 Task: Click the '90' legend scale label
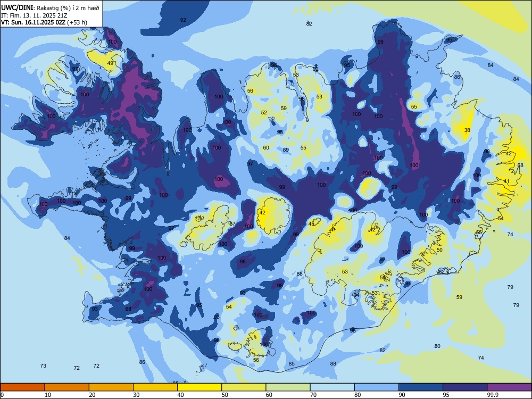point(402,395)
